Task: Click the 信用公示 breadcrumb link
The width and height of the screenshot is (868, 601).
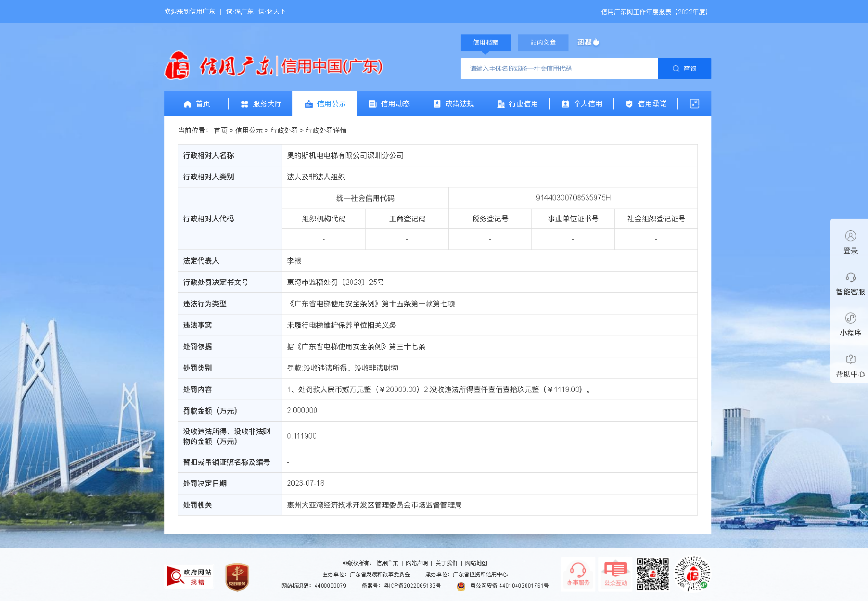Action: tap(249, 131)
